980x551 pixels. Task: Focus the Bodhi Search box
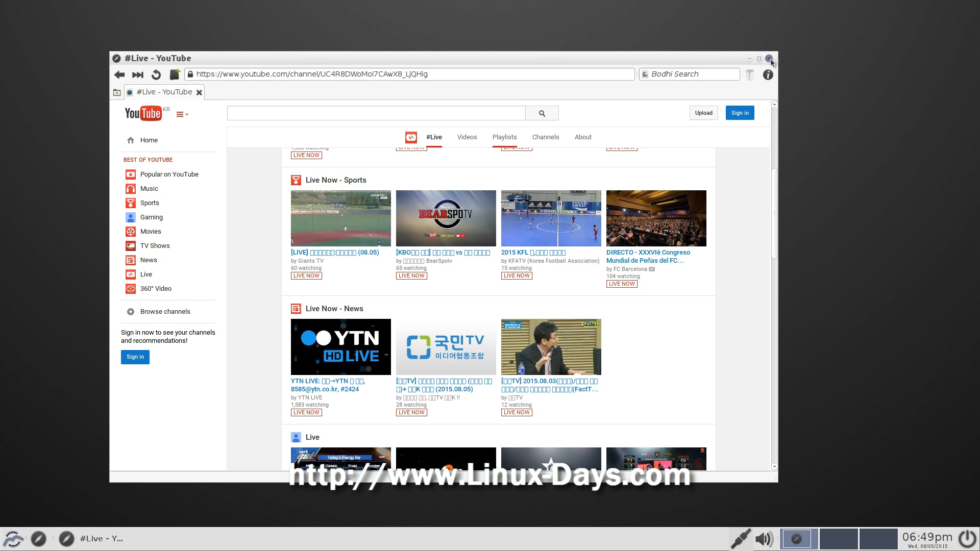coord(690,74)
